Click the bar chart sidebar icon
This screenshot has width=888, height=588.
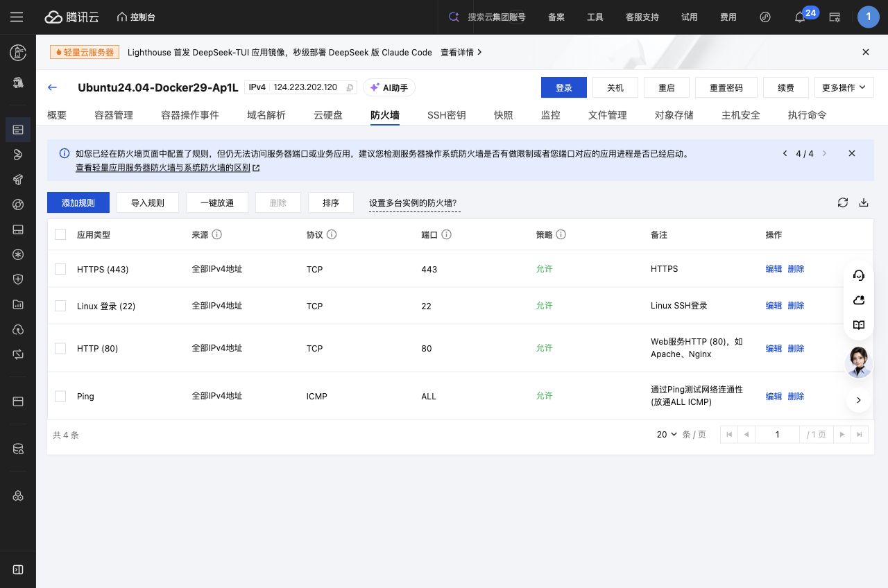pos(18,304)
